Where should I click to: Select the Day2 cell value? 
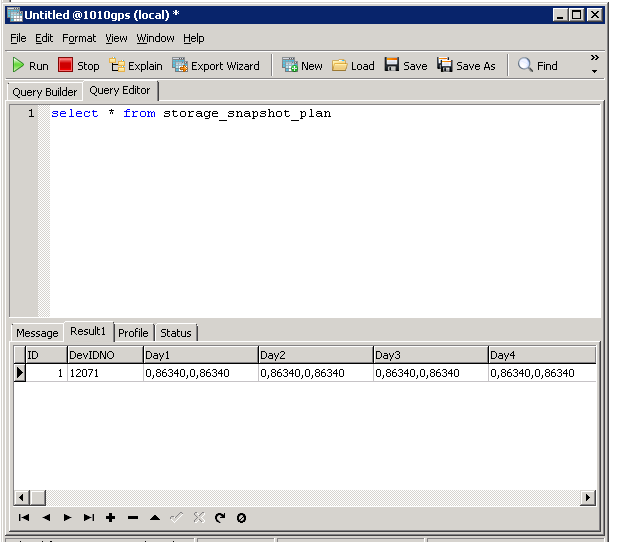click(316, 373)
